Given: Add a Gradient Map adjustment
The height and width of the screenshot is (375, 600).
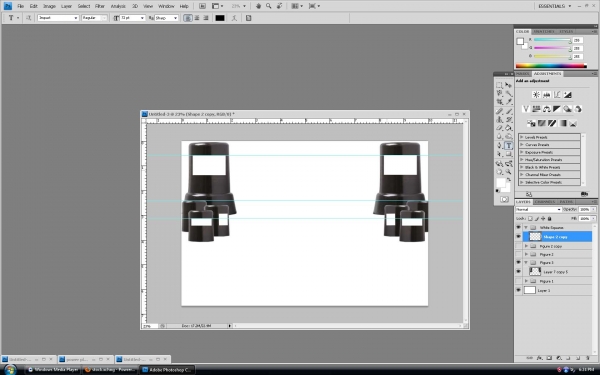Looking at the screenshot, I should [x=562, y=123].
